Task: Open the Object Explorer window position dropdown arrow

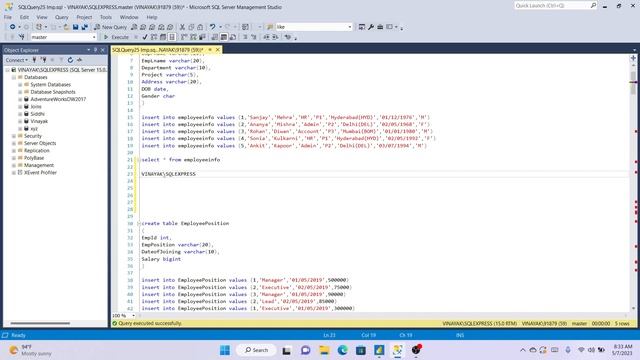Action: [x=89, y=50]
